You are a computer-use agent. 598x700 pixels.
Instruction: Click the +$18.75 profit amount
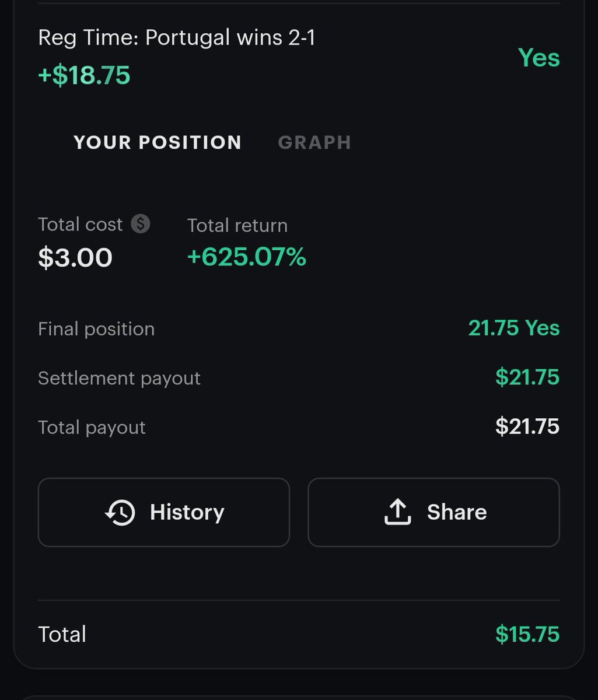pyautogui.click(x=84, y=75)
